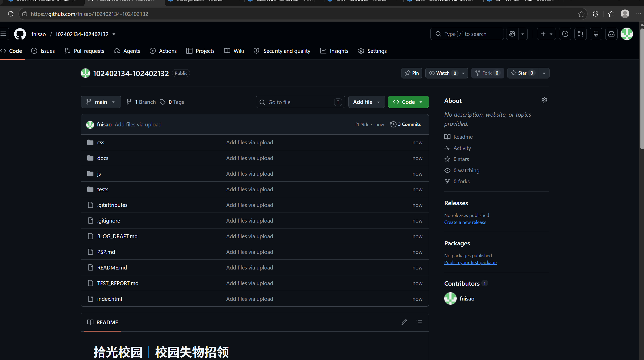This screenshot has height=360, width=644.
Task: Open the repositories icon in header
Action: pyautogui.click(x=596, y=34)
